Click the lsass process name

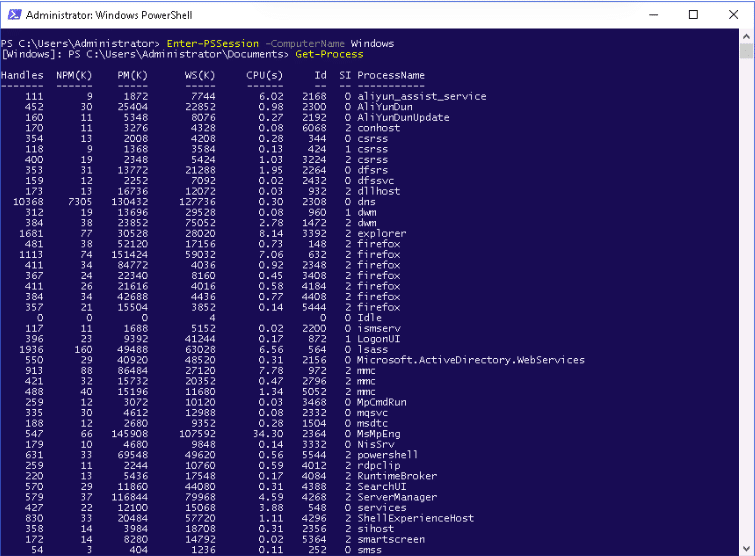coord(372,349)
